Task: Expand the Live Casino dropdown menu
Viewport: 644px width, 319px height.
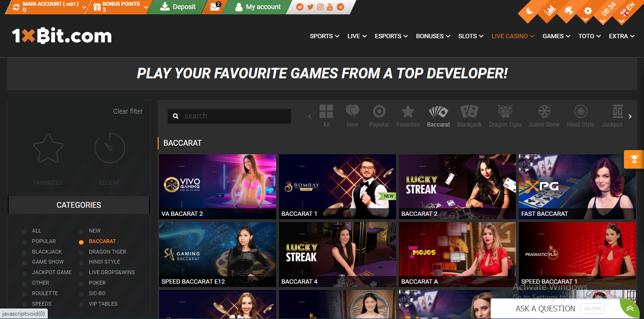Action: 513,36
